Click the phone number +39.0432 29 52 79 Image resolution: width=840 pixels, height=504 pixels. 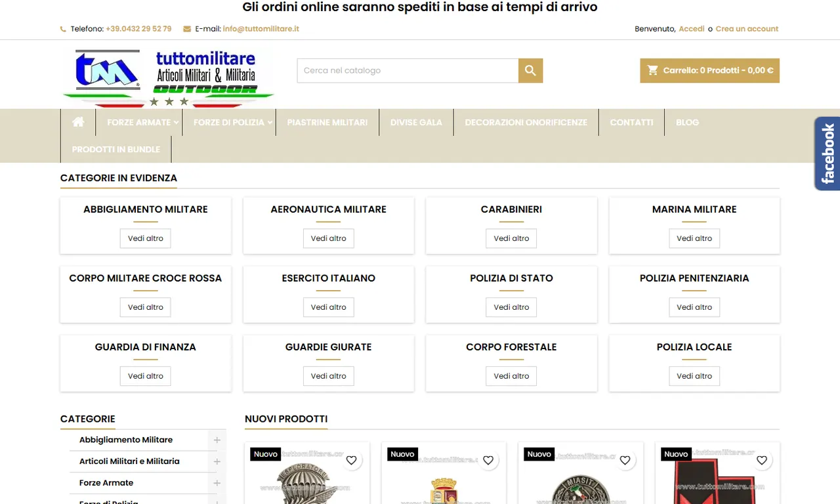pos(138,29)
